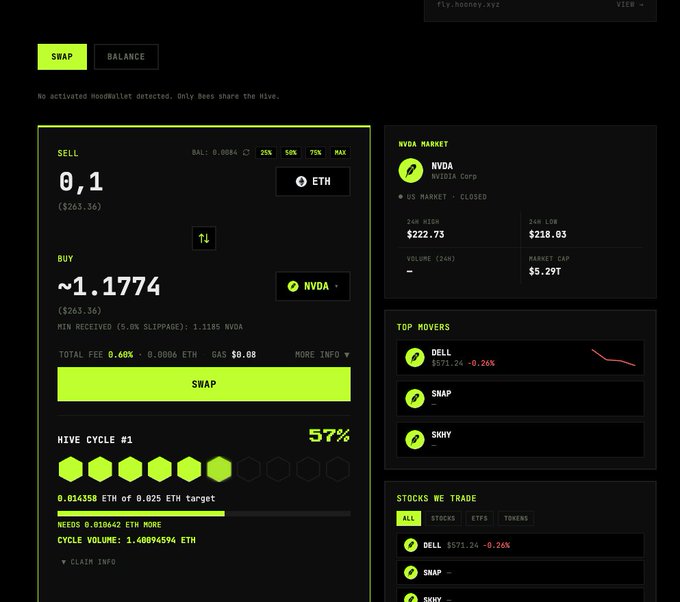Set sell amount to 75%

click(315, 153)
